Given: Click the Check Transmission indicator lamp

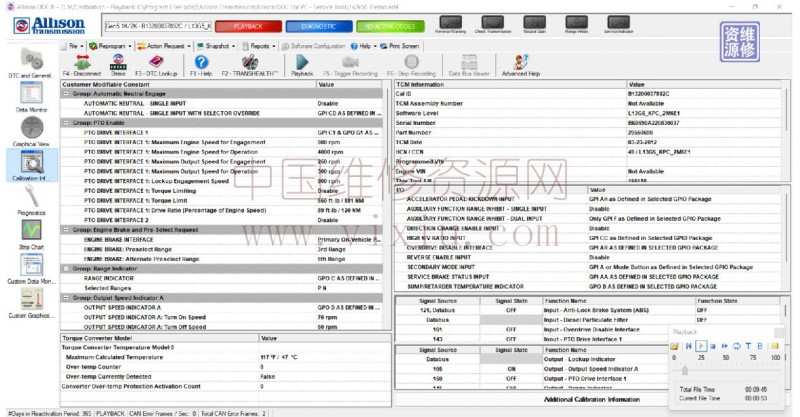Looking at the screenshot, I should click(x=492, y=22).
